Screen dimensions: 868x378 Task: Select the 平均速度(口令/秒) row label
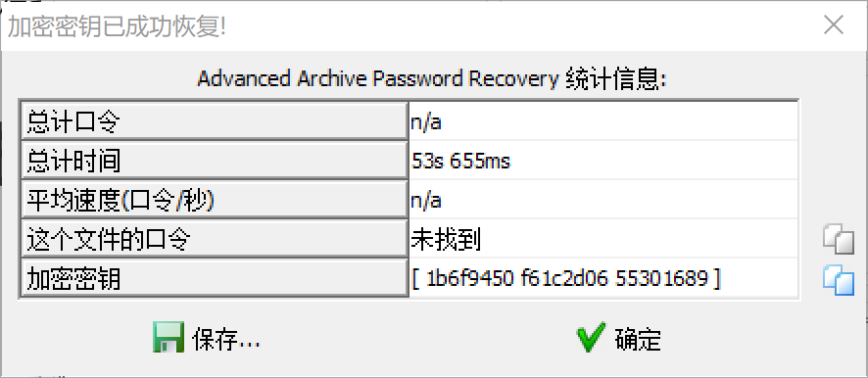tap(215, 201)
